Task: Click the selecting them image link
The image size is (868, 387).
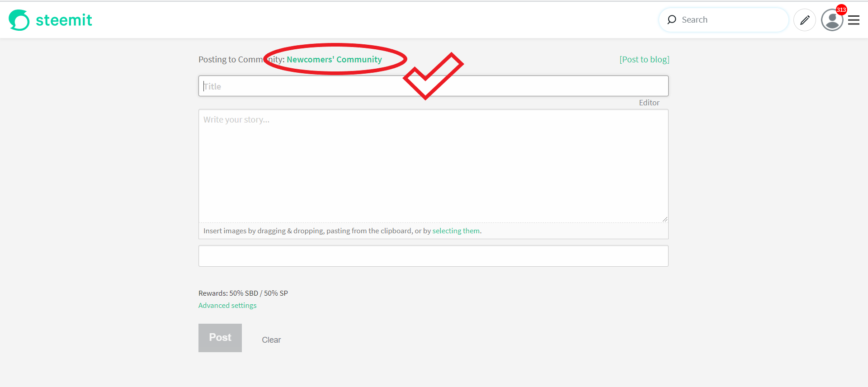Action: [456, 231]
